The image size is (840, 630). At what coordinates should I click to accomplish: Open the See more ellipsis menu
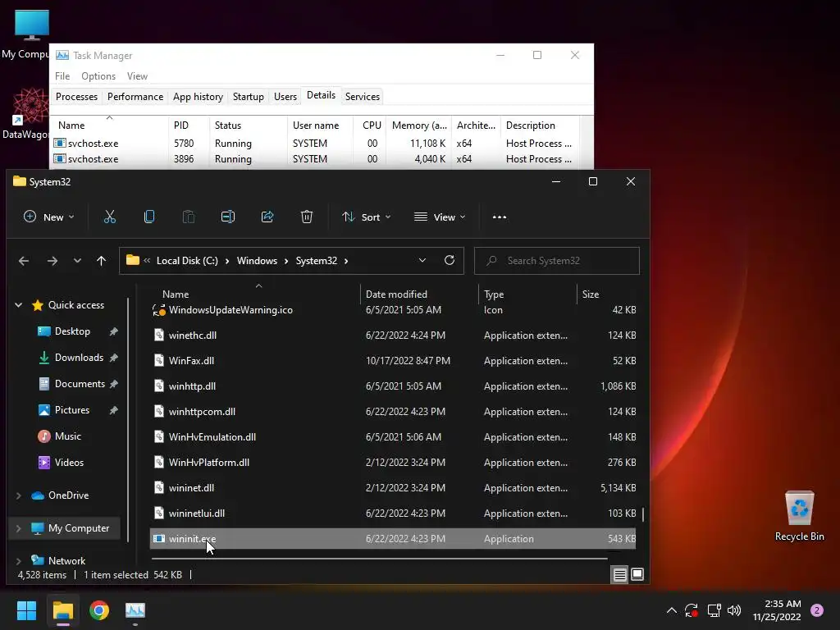click(500, 217)
